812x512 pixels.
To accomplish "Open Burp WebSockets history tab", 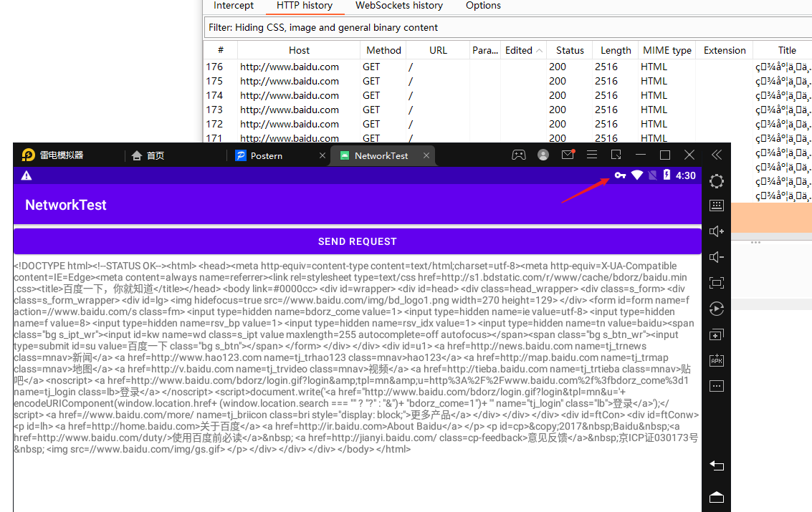I will pos(398,6).
